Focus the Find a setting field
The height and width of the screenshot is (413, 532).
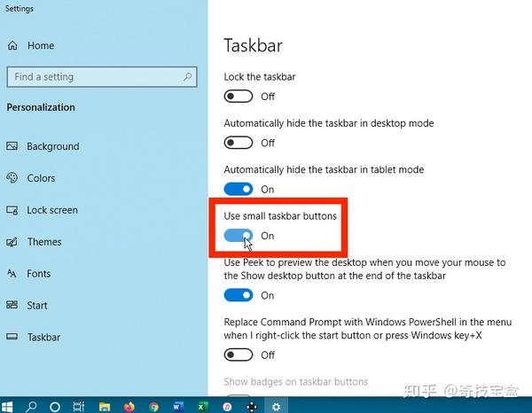102,77
